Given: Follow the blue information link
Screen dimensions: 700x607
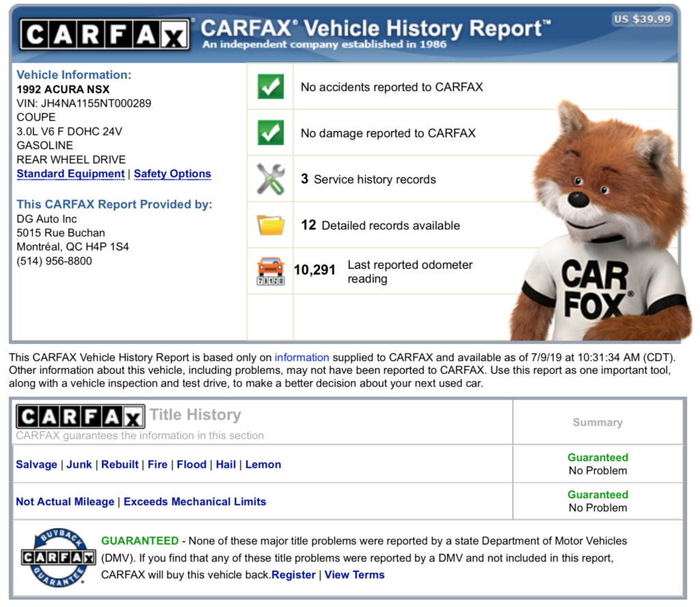Looking at the screenshot, I should tap(301, 357).
